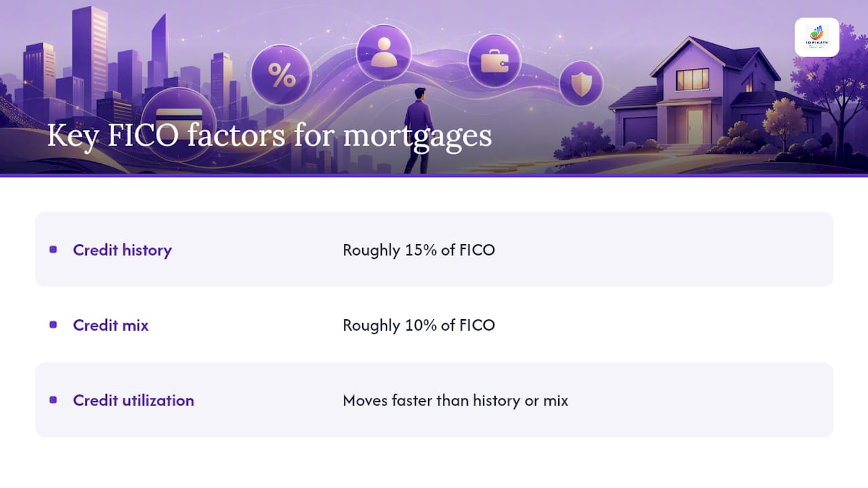Click the lit front door of house

click(x=695, y=126)
